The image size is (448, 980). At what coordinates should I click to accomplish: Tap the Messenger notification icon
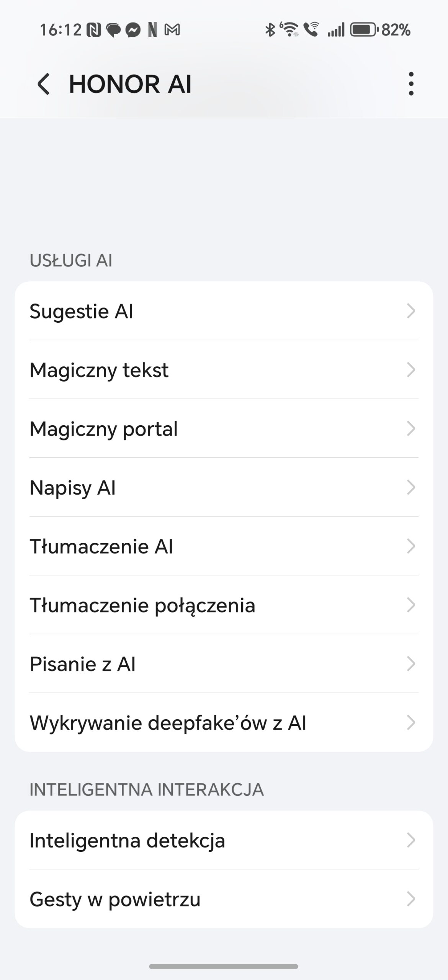pos(133,30)
